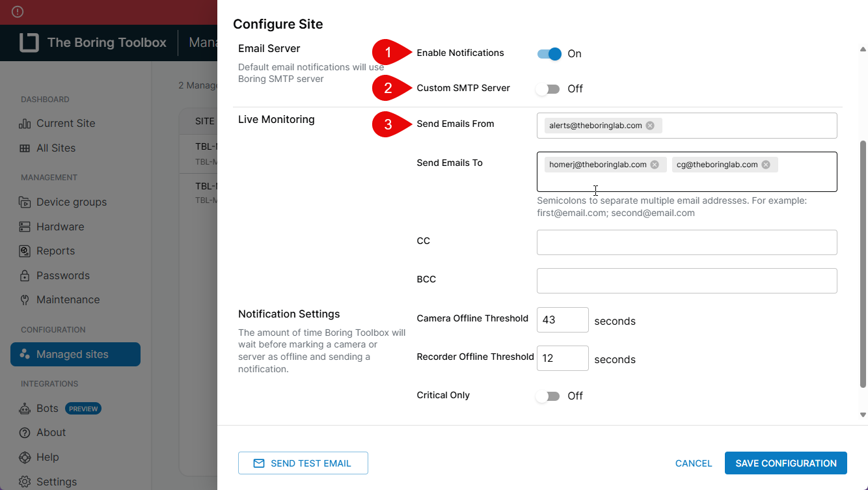Click the Managed sites dots icon
Image resolution: width=868 pixels, height=490 pixels.
coord(25,355)
